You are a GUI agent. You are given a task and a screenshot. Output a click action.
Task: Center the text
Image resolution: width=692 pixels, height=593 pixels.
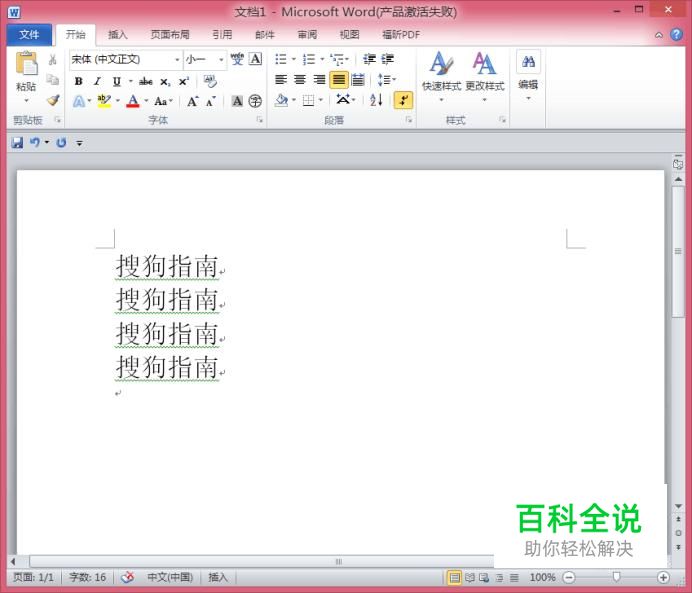[300, 80]
